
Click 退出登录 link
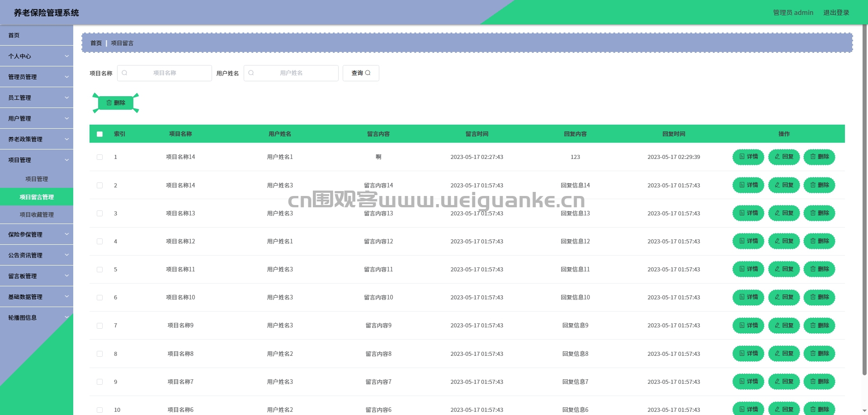(836, 13)
